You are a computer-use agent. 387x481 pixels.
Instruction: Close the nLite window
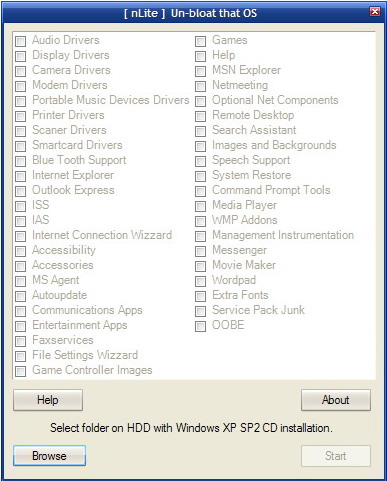(x=375, y=12)
